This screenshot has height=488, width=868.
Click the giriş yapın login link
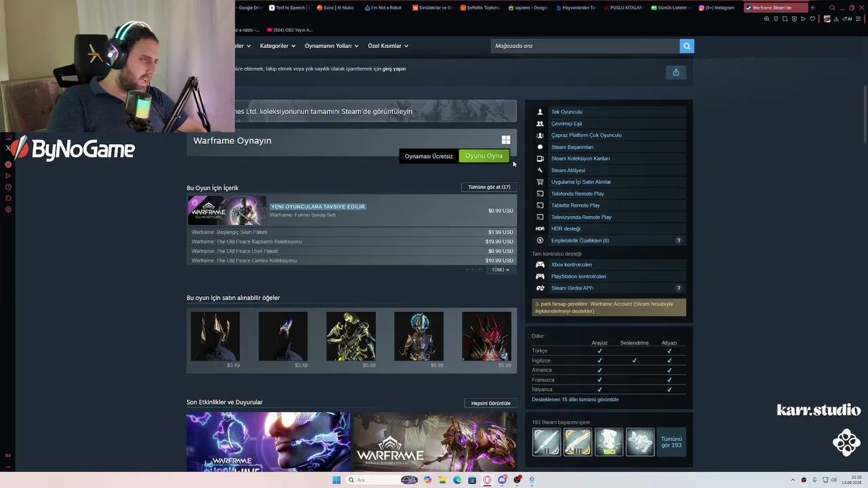[394, 69]
